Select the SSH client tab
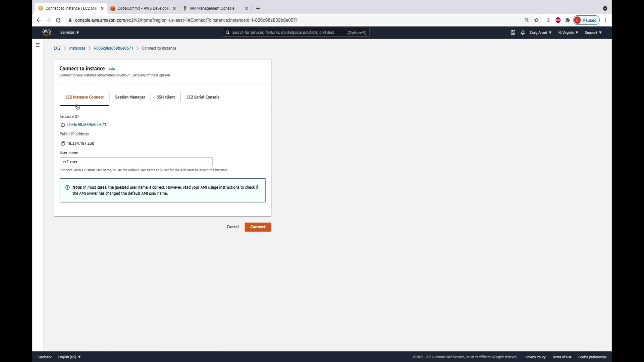 coord(166,97)
